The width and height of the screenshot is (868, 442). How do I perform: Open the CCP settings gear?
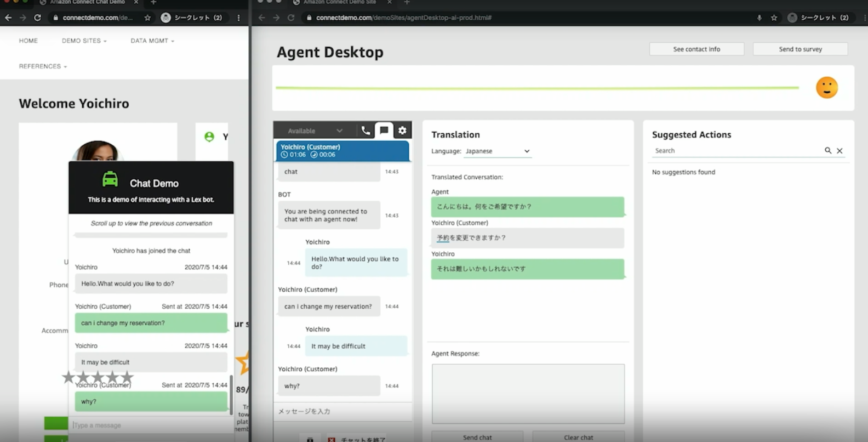402,131
